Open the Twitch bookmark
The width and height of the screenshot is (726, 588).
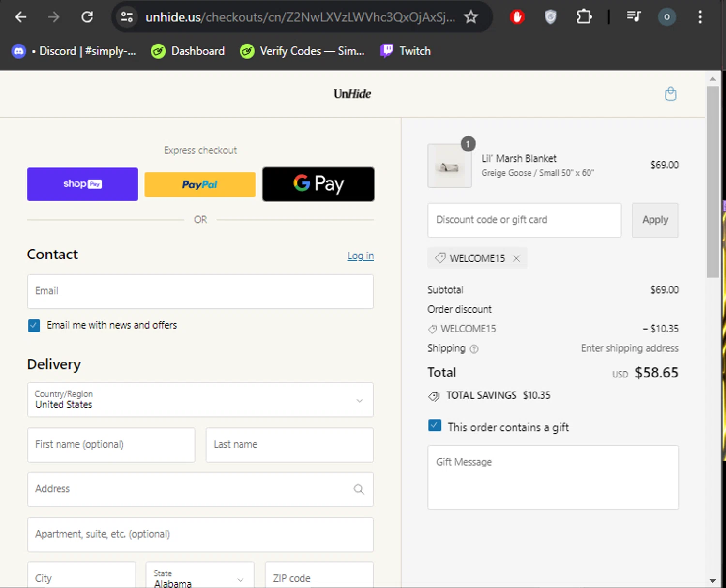tap(406, 51)
